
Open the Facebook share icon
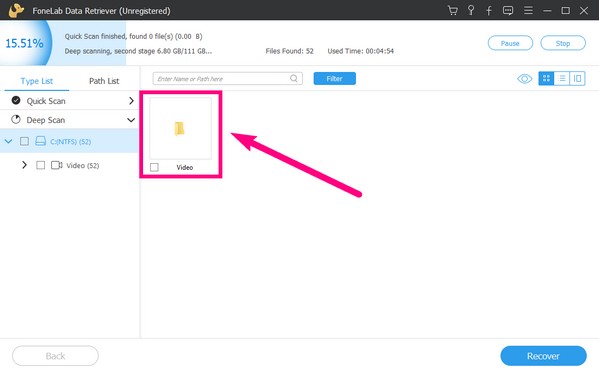489,10
